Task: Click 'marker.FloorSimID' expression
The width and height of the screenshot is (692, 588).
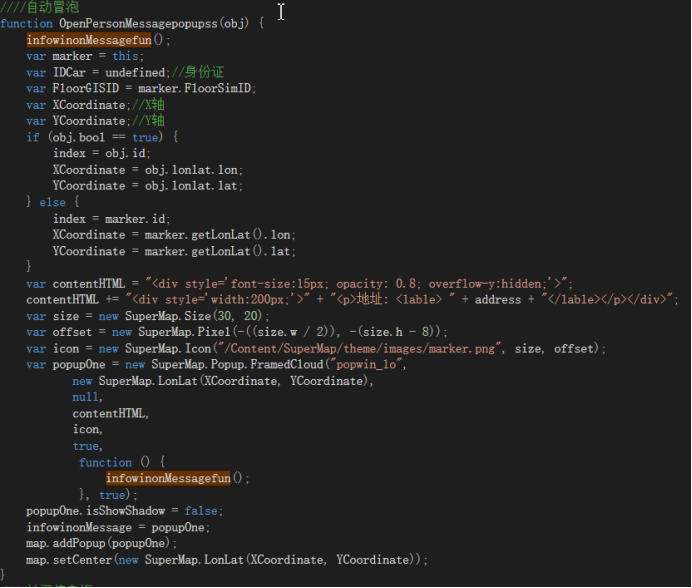Action: click(195, 88)
